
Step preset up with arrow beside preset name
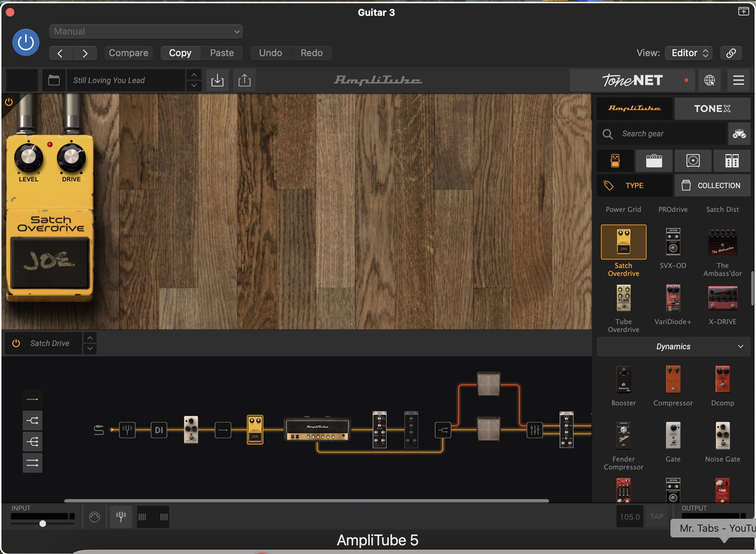(194, 75)
